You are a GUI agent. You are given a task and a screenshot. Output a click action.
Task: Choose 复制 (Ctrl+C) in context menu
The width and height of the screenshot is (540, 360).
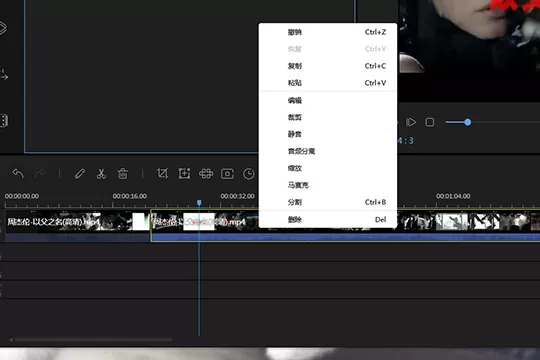click(x=328, y=66)
